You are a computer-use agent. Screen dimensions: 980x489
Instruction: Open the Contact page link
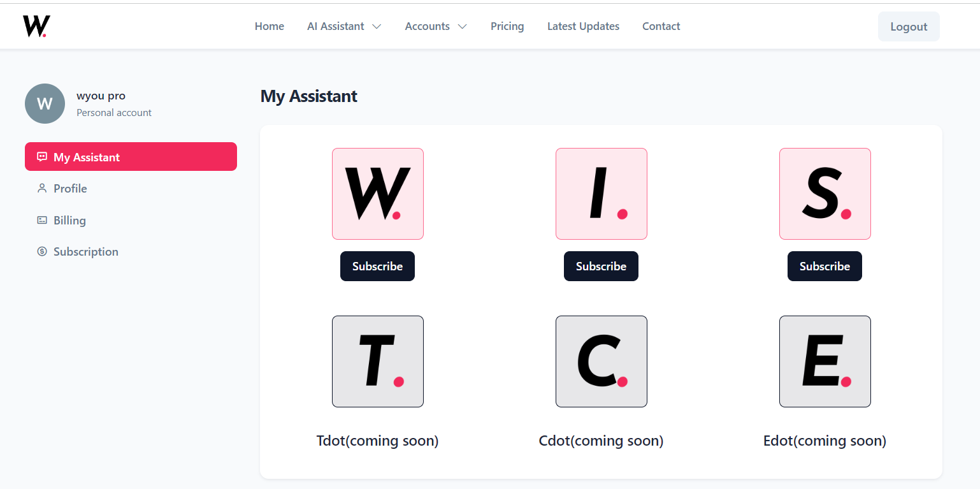661,26
